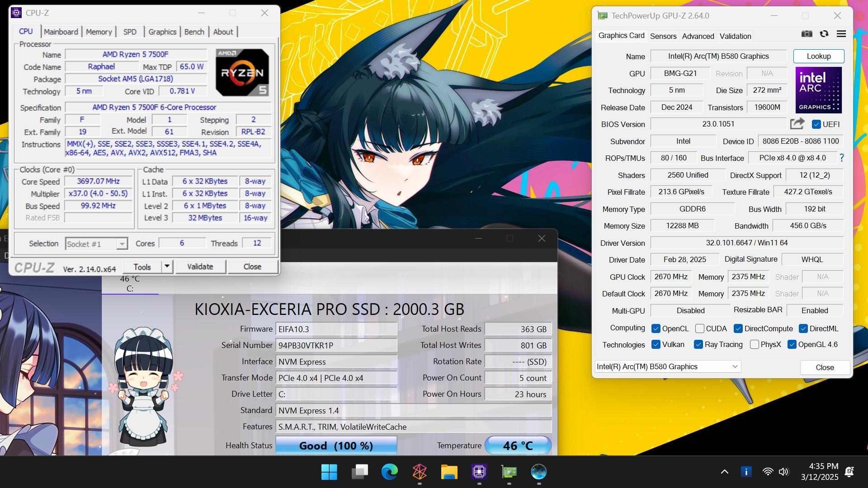The height and width of the screenshot is (488, 868).
Task: Switch to GPU-Z taskbar icon
Action: tap(509, 472)
